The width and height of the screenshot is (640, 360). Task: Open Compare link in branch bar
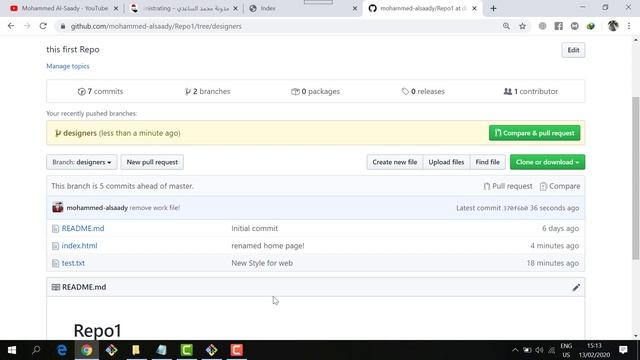pos(560,186)
